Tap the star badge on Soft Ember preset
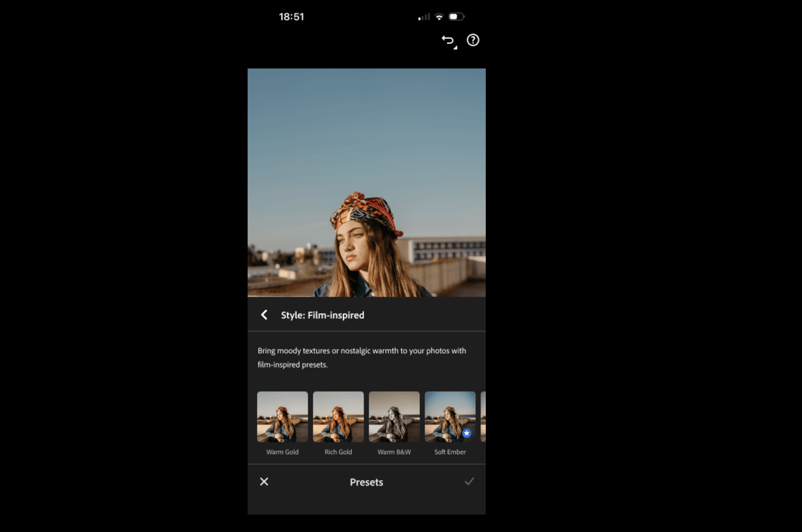The width and height of the screenshot is (802, 532). [x=467, y=433]
